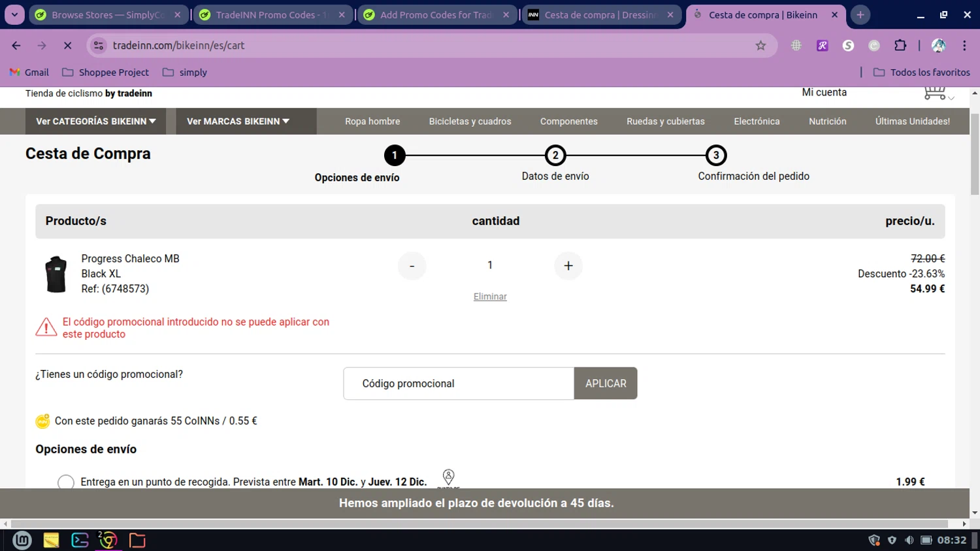Expand Ver CATEGORÍAS BIKEINN menu
980x551 pixels.
click(95, 121)
